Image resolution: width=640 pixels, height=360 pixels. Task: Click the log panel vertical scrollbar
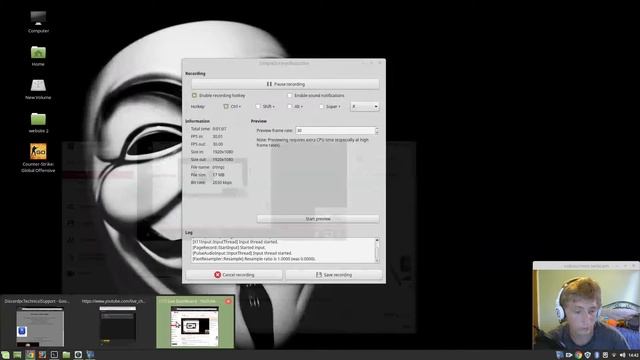377,250
